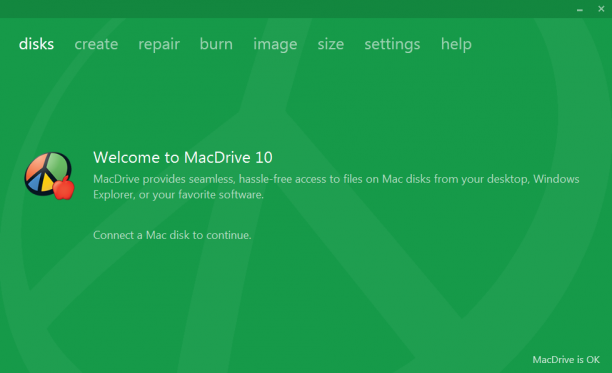Click the 'MacDrive provides seamless' description paragraph
This screenshot has width=612, height=373.
pyautogui.click(x=336, y=187)
